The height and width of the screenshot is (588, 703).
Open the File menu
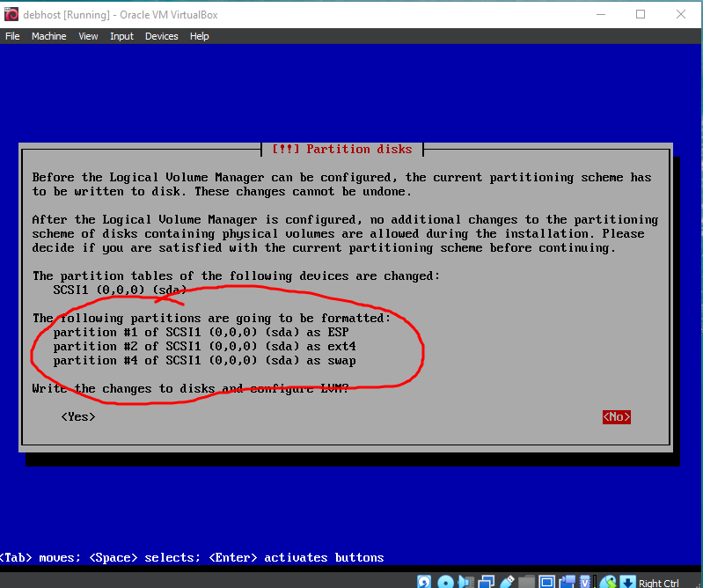coord(12,36)
